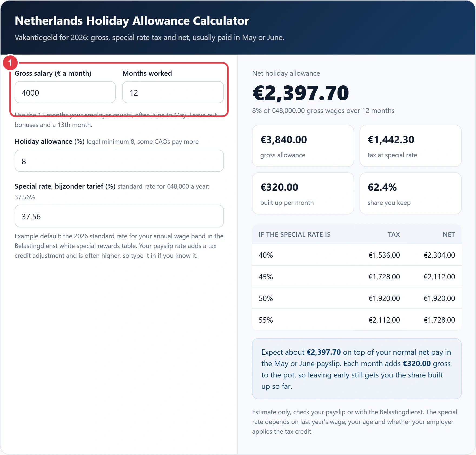476x455 pixels.
Task: Edit the Special rate bijzonder tarief field
Action: 119,216
